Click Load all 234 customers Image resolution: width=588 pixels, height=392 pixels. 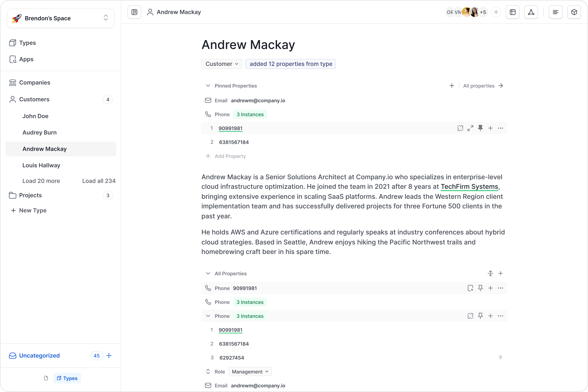[99, 181]
